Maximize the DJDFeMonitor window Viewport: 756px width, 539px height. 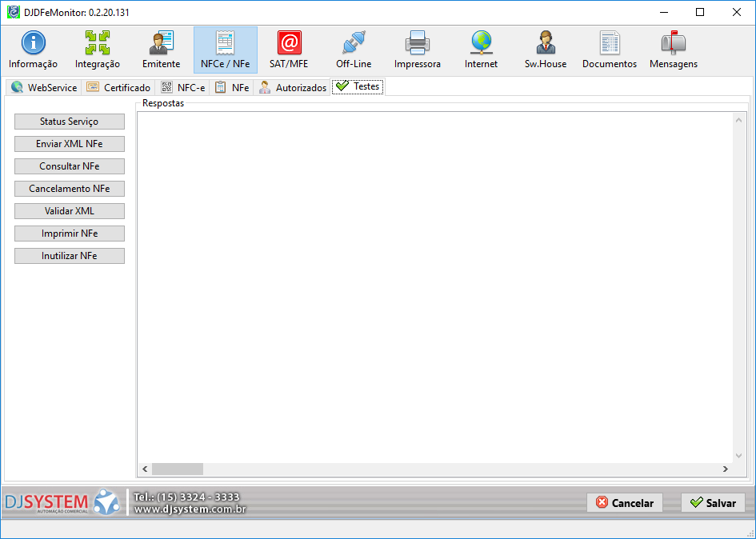pyautogui.click(x=700, y=12)
